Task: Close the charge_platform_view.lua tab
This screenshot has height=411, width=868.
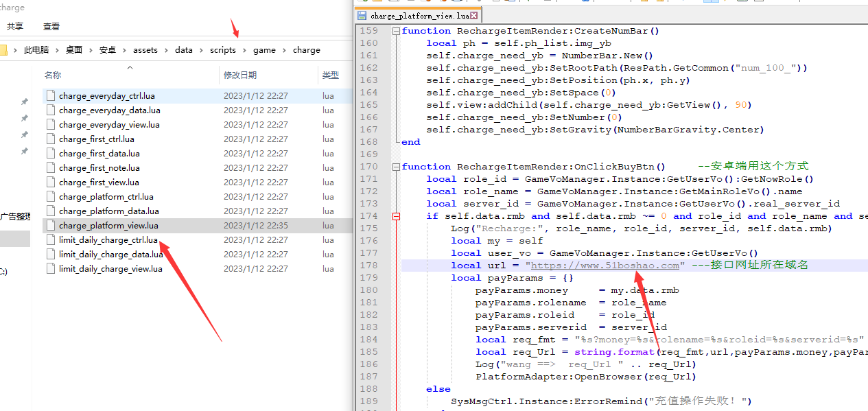Action: (x=473, y=15)
